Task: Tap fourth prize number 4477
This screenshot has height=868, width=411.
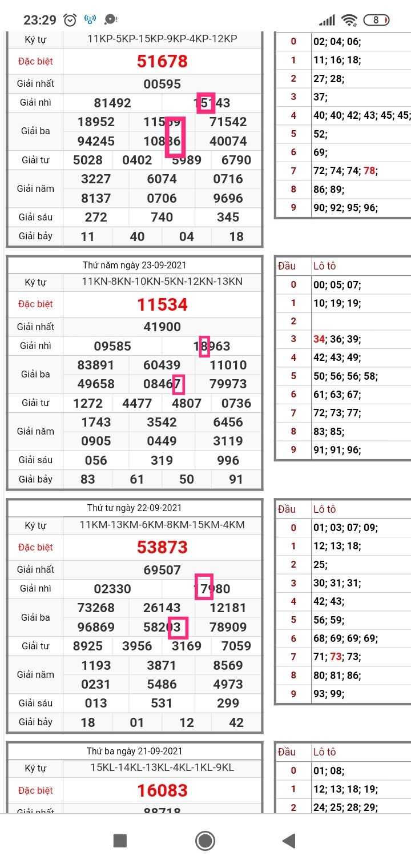Action: (x=137, y=403)
